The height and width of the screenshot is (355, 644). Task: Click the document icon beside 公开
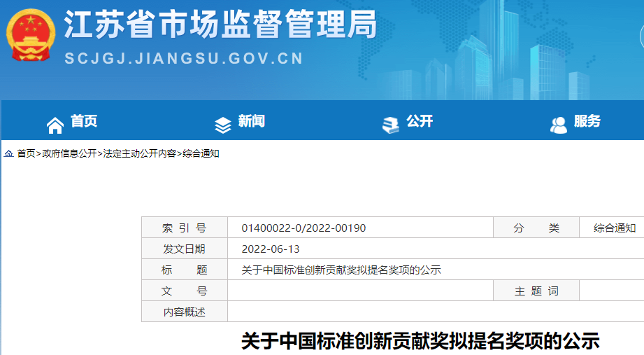pos(390,125)
